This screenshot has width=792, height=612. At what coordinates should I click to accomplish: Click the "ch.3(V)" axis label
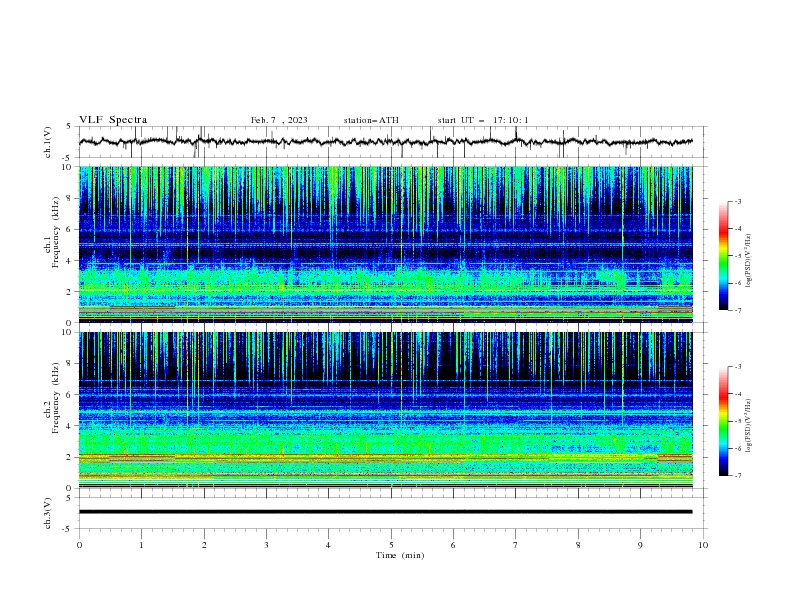[x=48, y=513]
